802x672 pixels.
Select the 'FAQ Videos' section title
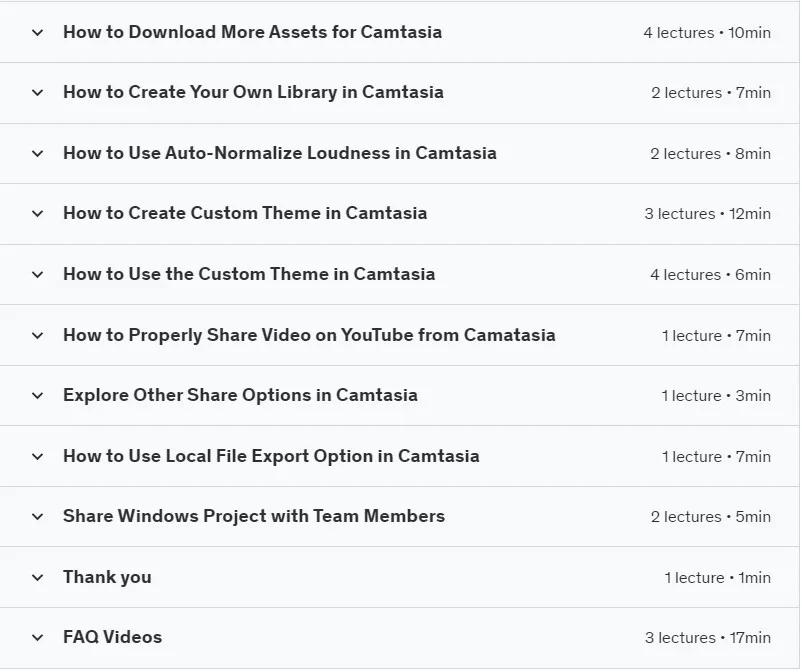coord(113,637)
